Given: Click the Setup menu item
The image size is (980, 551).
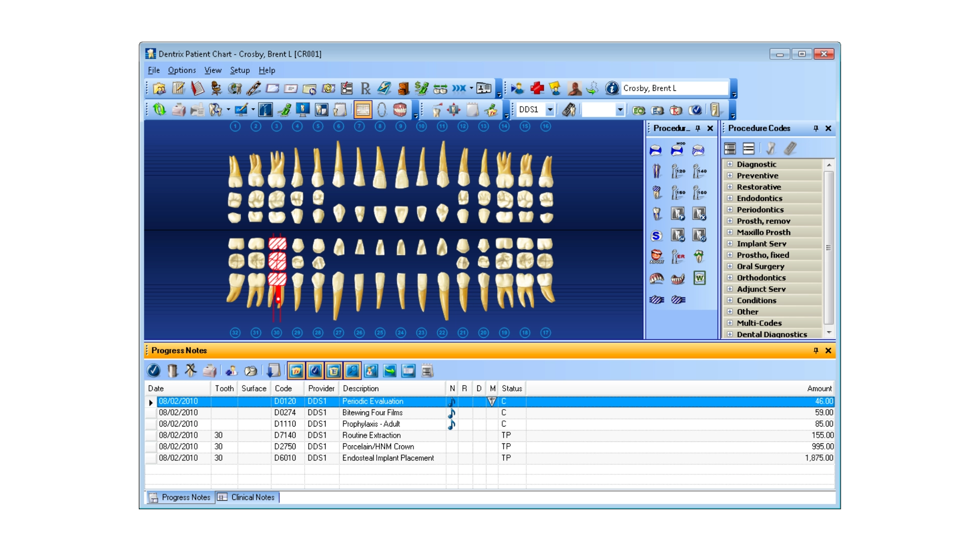Looking at the screenshot, I should pyautogui.click(x=239, y=70).
